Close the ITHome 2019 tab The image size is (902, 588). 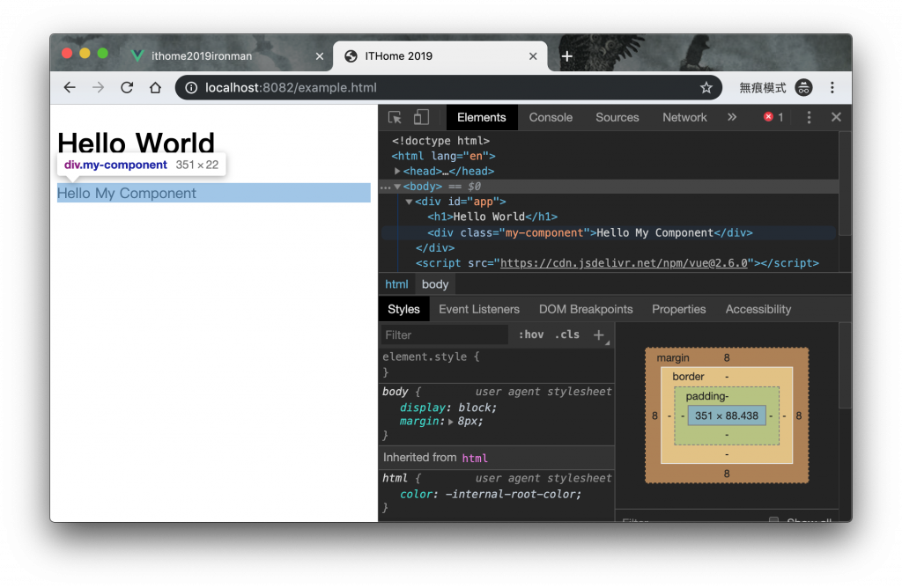tap(533, 56)
